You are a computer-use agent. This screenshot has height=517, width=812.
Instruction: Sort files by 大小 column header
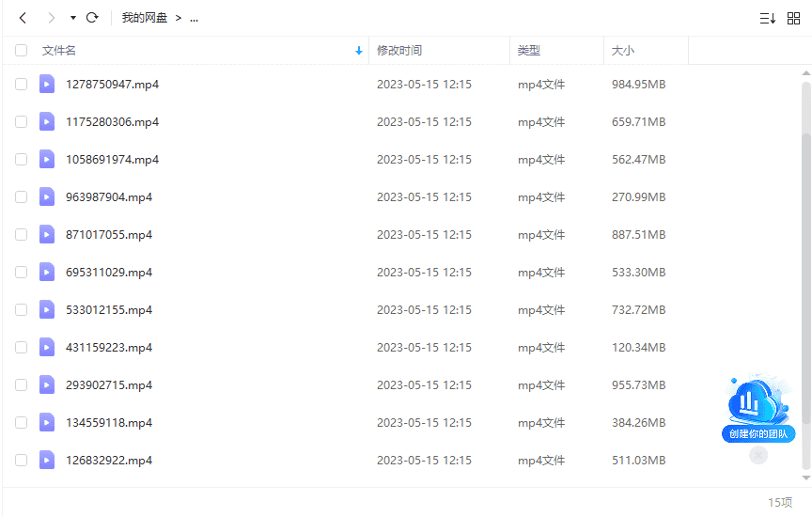623,51
